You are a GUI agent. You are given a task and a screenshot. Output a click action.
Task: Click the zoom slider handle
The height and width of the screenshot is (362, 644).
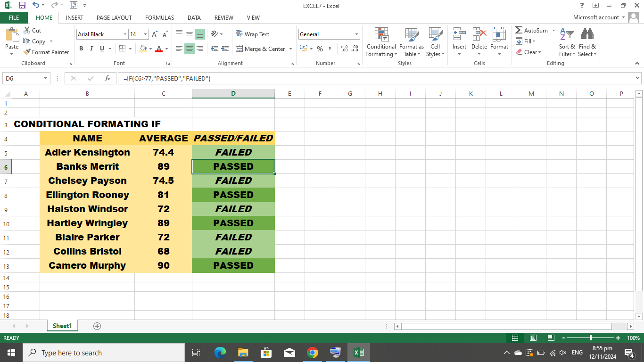(x=590, y=338)
